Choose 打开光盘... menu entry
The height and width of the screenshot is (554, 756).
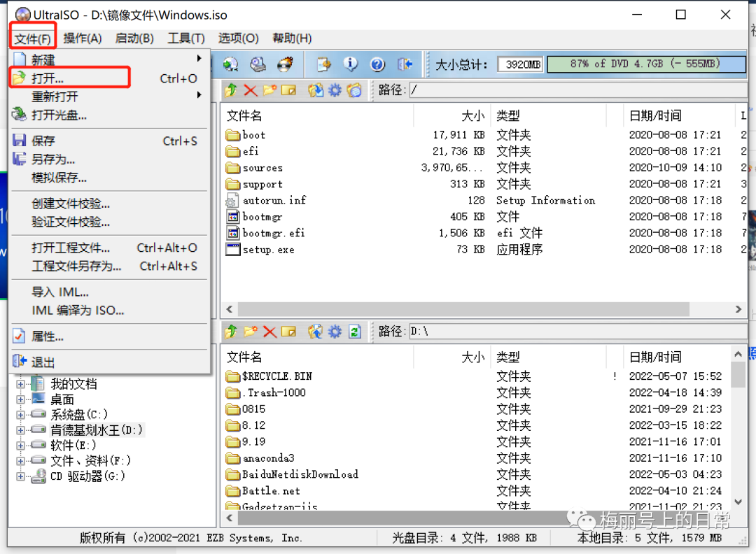[x=109, y=115]
